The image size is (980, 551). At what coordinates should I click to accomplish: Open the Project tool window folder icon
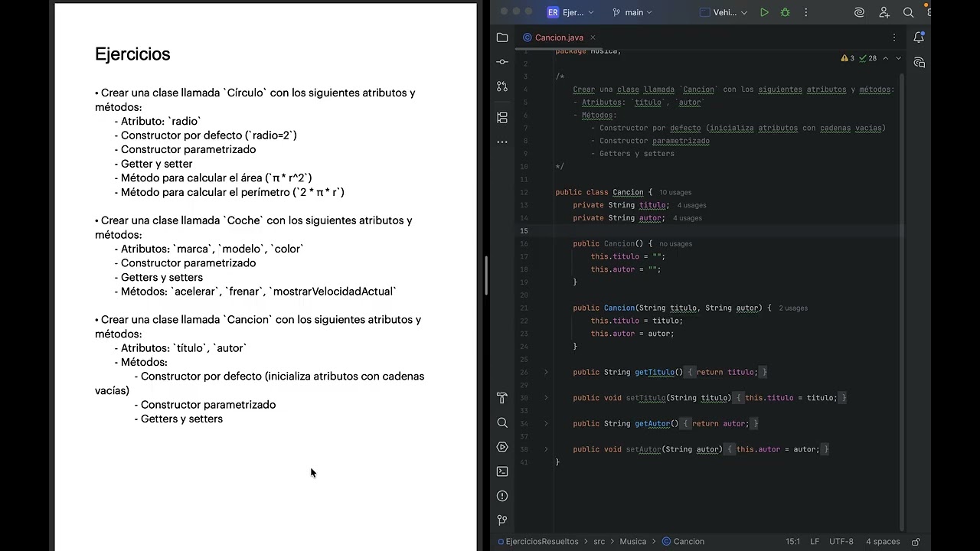tap(502, 37)
